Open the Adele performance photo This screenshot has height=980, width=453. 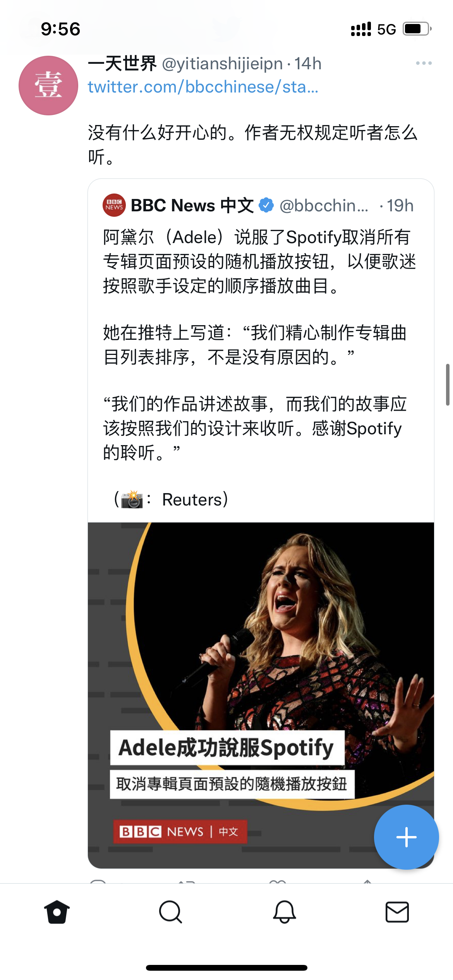[261, 696]
